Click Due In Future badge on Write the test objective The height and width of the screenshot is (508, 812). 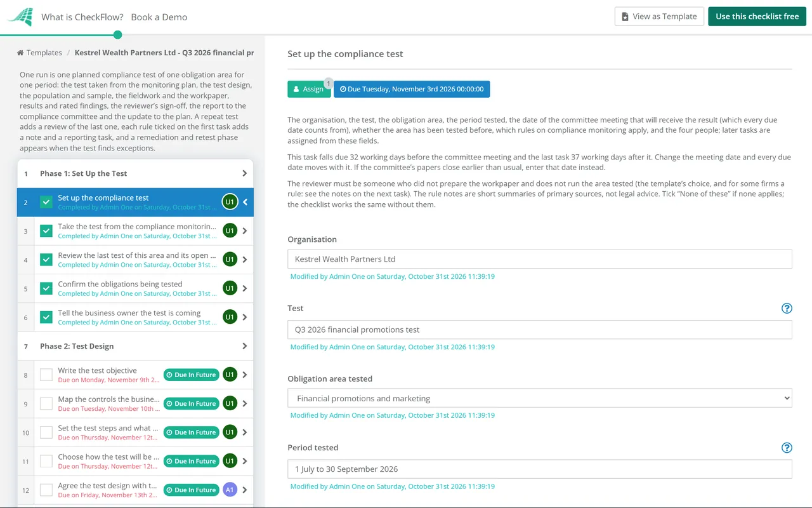[191, 375]
